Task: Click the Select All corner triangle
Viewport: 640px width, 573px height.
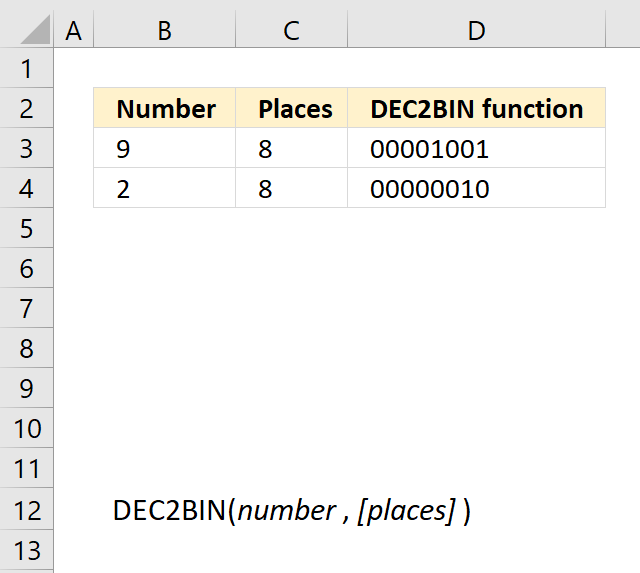Action: (36, 29)
